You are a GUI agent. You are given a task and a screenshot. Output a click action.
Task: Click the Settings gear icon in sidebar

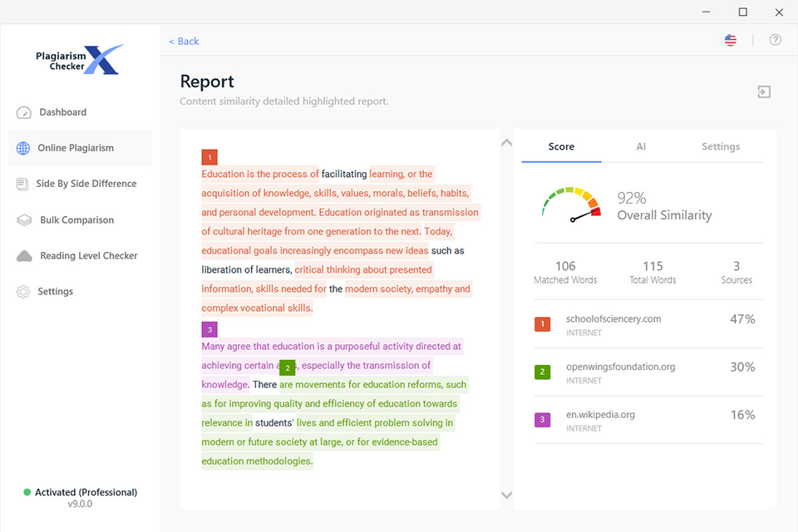pos(23,292)
